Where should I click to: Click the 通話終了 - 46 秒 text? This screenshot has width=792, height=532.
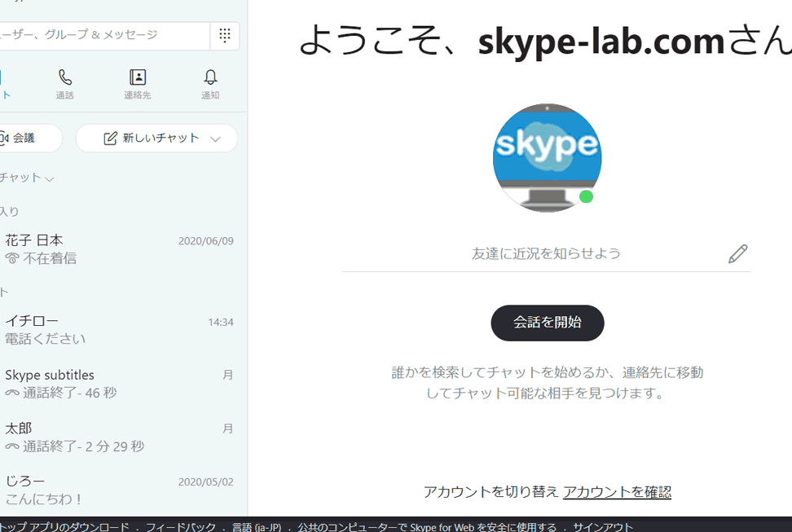pos(70,393)
